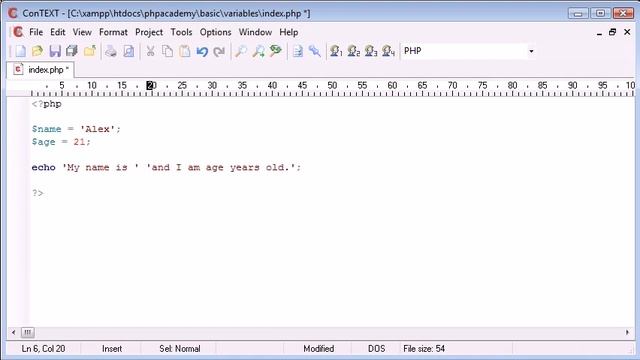Click the Modified status indicator
The width and height of the screenshot is (640, 360).
click(x=318, y=349)
